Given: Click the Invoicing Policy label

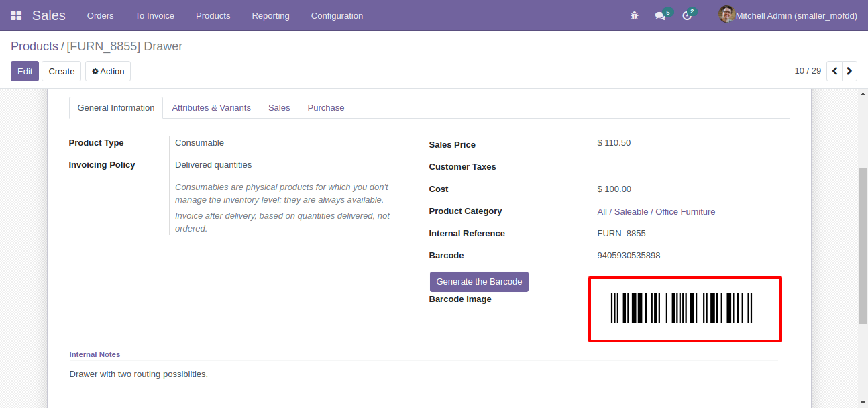Looking at the screenshot, I should [x=102, y=165].
